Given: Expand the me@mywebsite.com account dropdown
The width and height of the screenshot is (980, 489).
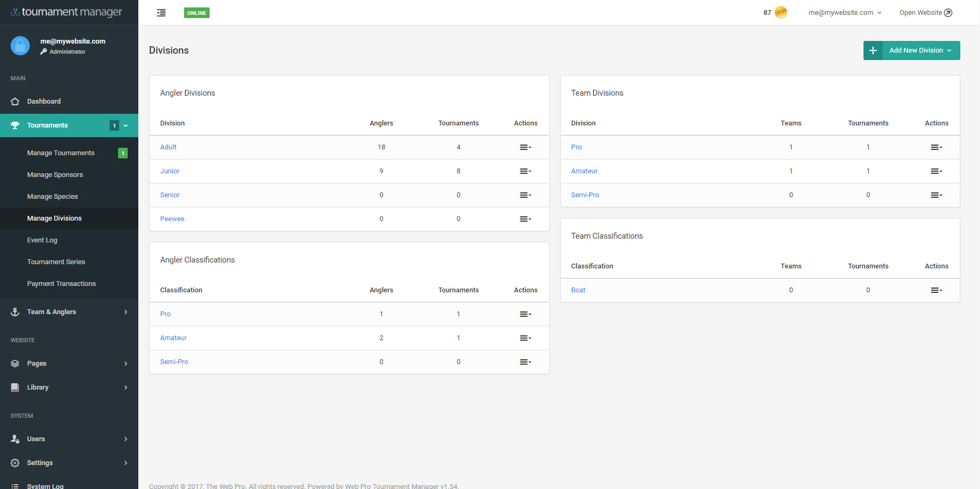Looking at the screenshot, I should 844,13.
